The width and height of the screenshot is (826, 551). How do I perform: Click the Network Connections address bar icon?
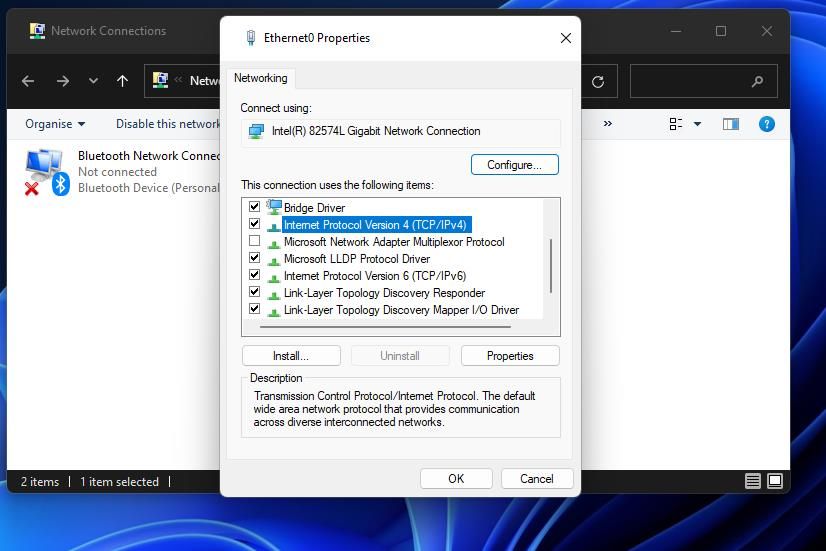click(x=160, y=80)
